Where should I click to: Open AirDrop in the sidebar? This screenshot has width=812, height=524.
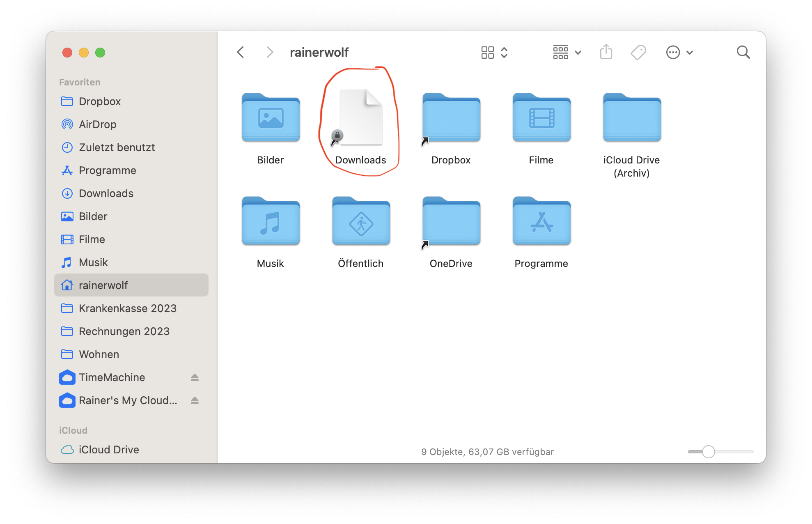click(x=97, y=124)
